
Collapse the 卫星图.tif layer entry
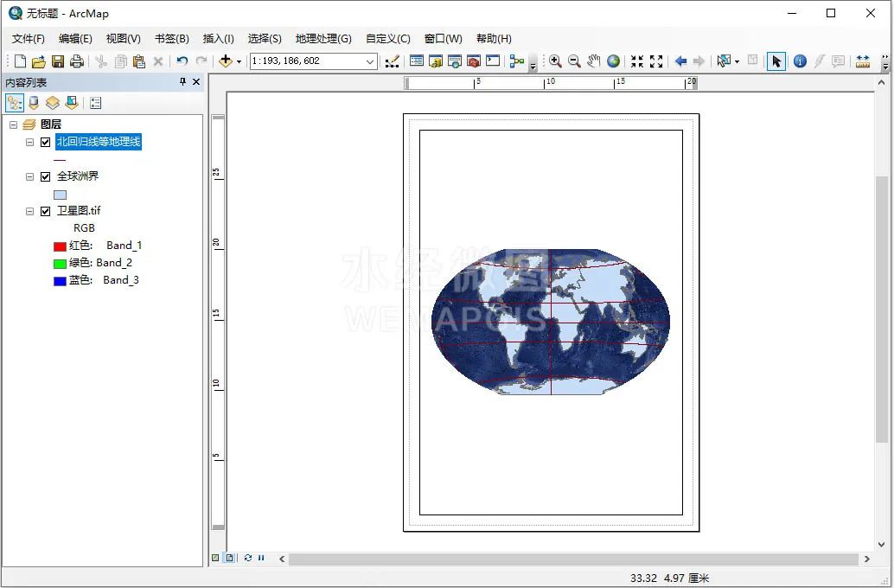point(29,210)
